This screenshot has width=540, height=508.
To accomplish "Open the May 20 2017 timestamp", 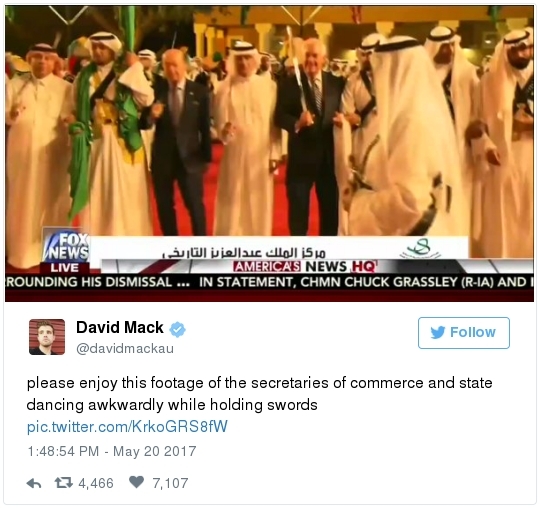I will tap(112, 451).
